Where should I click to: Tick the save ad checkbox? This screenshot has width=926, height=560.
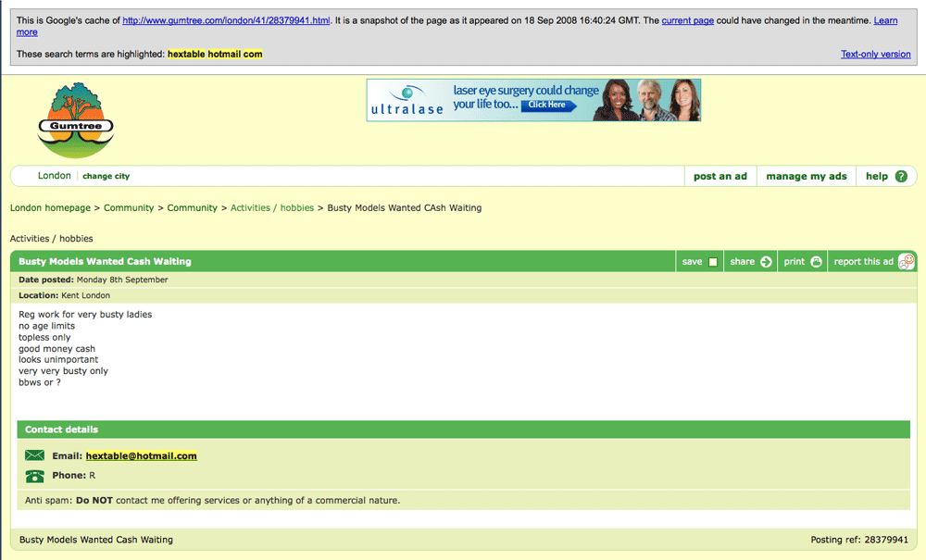point(712,262)
